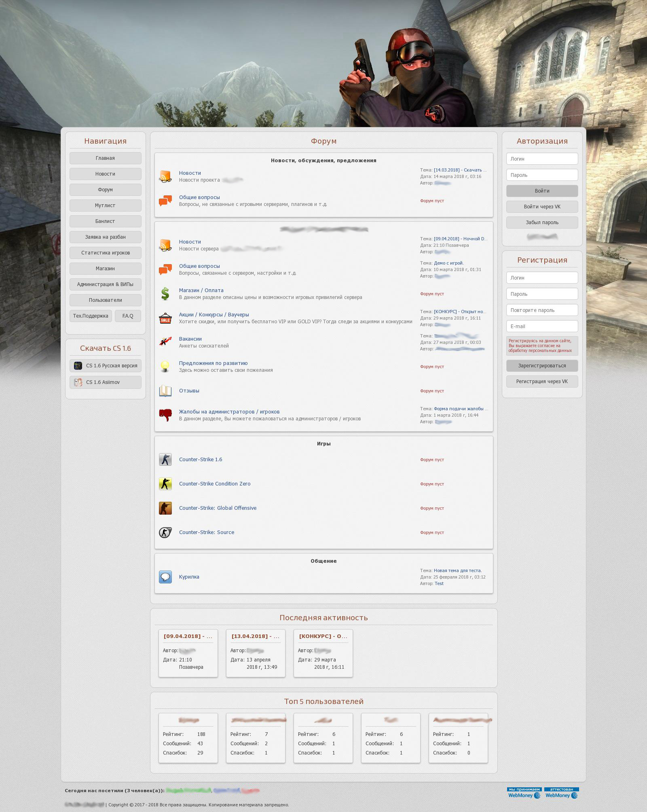Viewport: 647px width, 812px height.
Task: Click the chat bubbles icon for forum questions
Action: [x=165, y=201]
